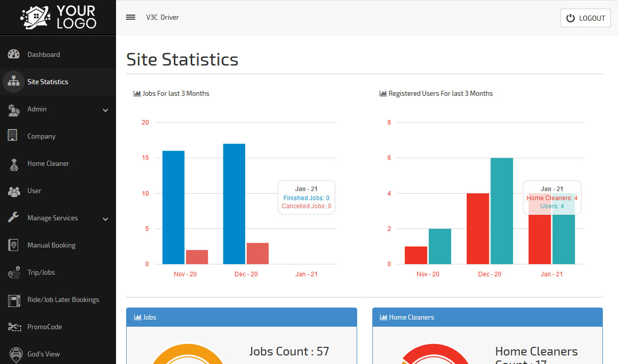Click the Nov - 20 red home cleaners bar
Viewport: 618px width, 364px height.
[416, 255]
